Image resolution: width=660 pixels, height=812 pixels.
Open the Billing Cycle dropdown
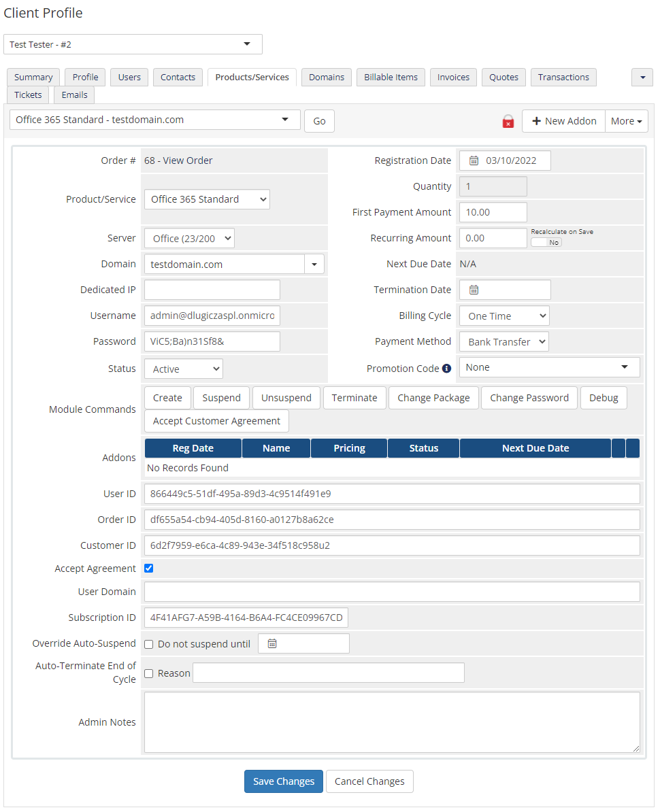click(504, 316)
